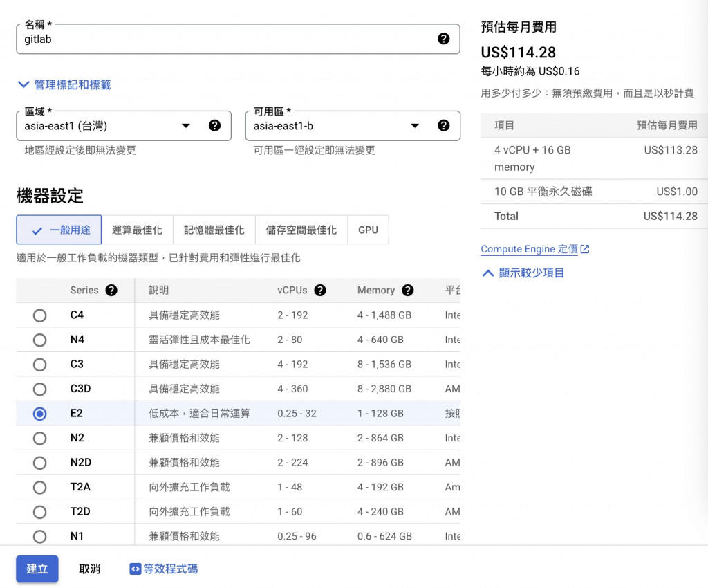The image size is (708, 588).
Task: Click the 說明 column header
Action: (x=159, y=291)
